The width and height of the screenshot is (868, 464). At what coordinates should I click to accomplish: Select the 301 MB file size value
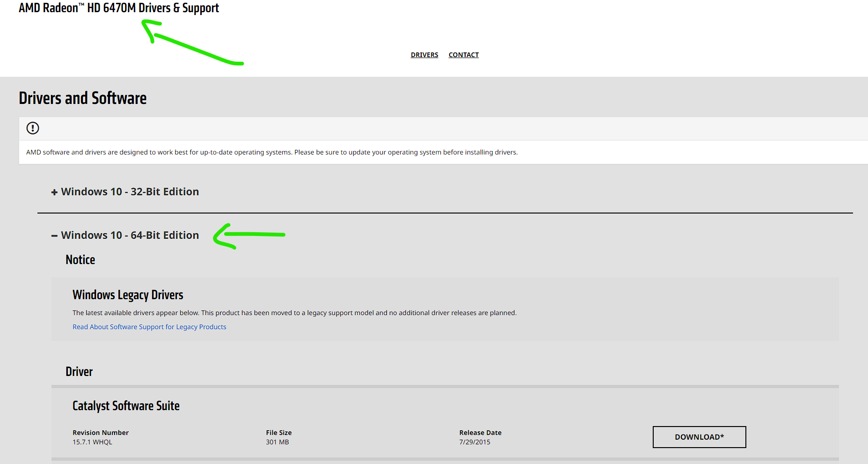[x=277, y=442]
